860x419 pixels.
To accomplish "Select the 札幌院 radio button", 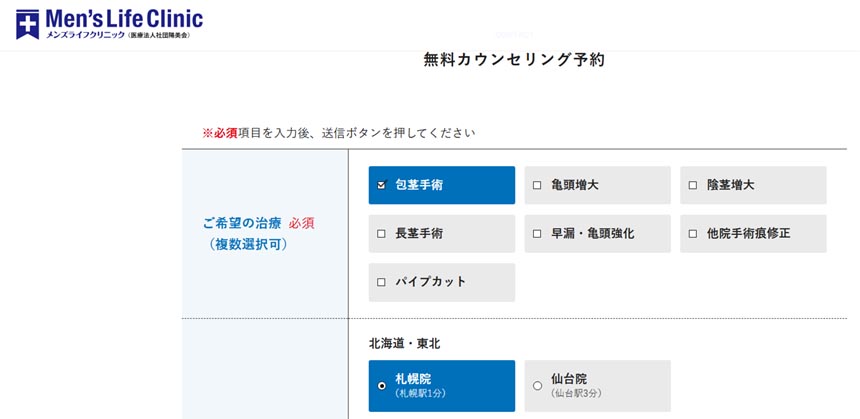I will 381,385.
